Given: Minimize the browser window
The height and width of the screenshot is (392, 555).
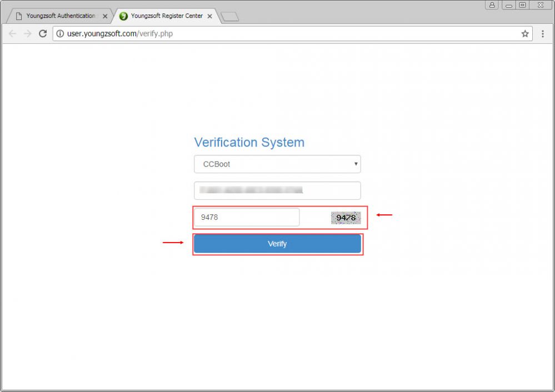Looking at the screenshot, I should [509, 5].
